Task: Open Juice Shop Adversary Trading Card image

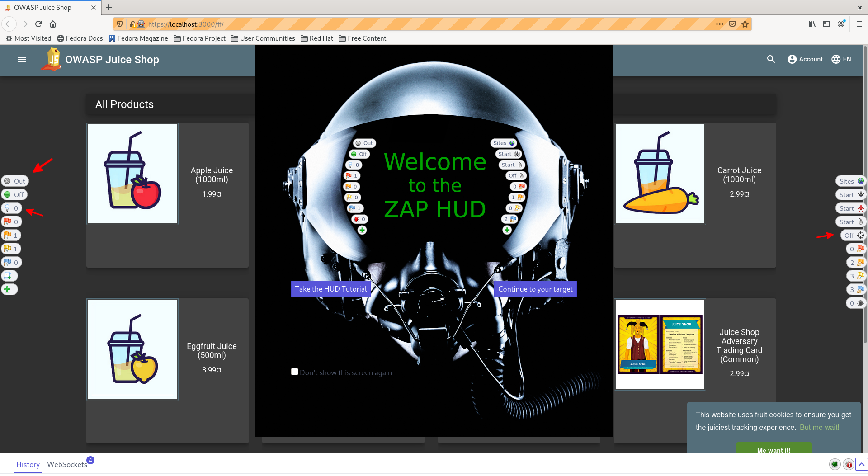Action: point(660,344)
